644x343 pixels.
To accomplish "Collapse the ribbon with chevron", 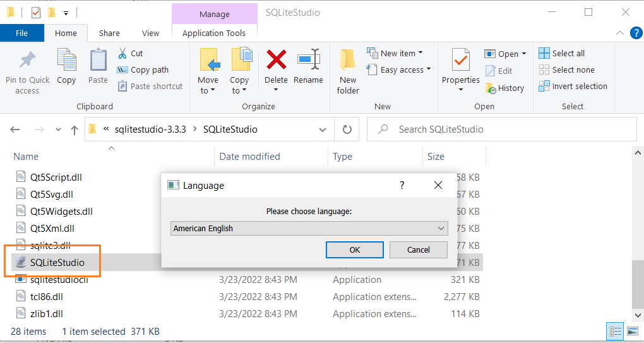I will (x=620, y=33).
